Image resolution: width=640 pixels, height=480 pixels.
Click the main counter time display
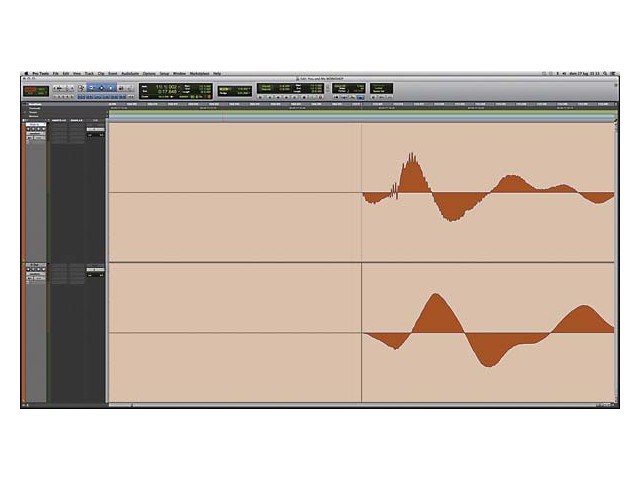click(166, 87)
